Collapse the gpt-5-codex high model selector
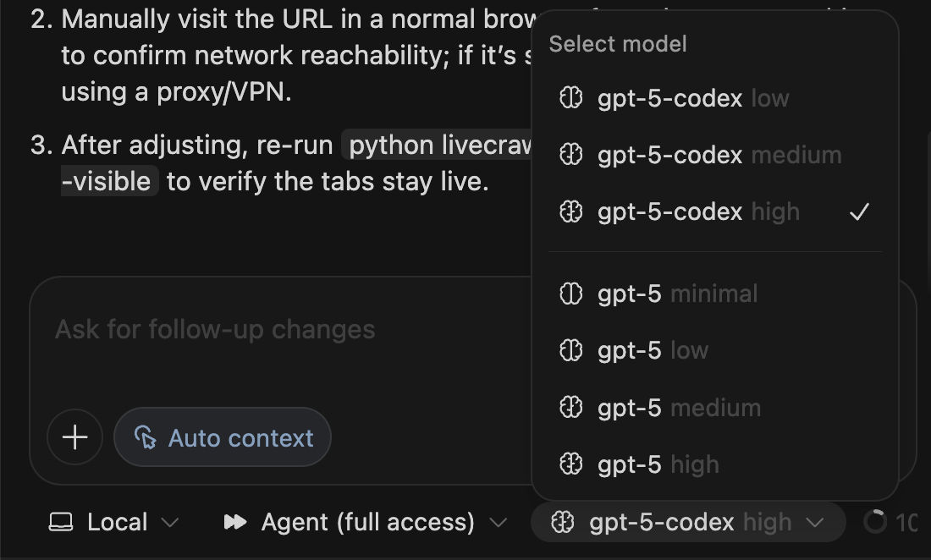Image resolution: width=931 pixels, height=560 pixels. pyautogui.click(x=687, y=522)
